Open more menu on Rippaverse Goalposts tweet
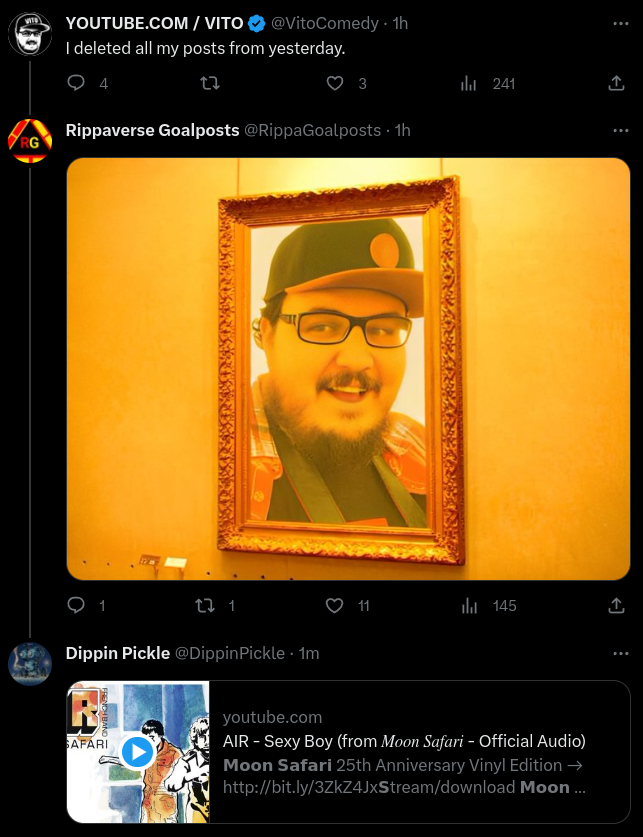Screen dimensions: 643x837 [x=621, y=130]
